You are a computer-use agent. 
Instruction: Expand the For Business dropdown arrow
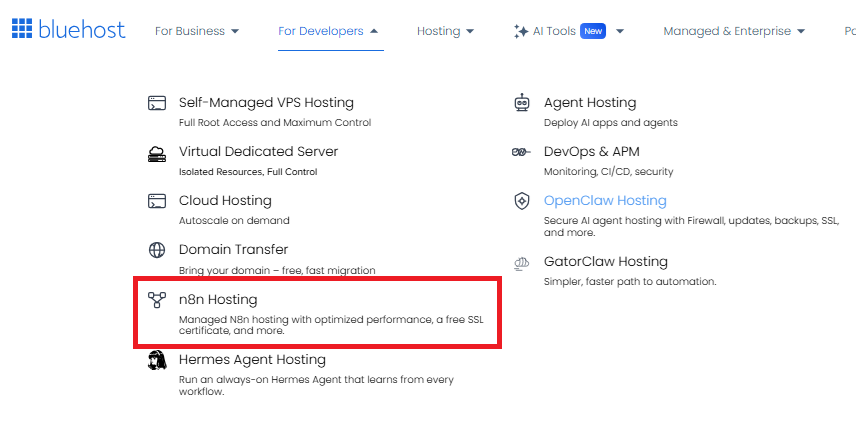coord(235,31)
